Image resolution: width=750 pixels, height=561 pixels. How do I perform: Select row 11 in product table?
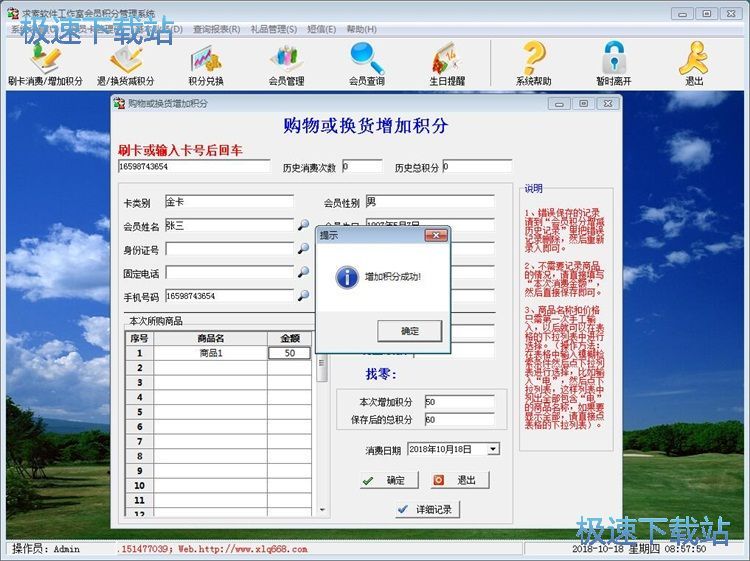(x=218, y=500)
